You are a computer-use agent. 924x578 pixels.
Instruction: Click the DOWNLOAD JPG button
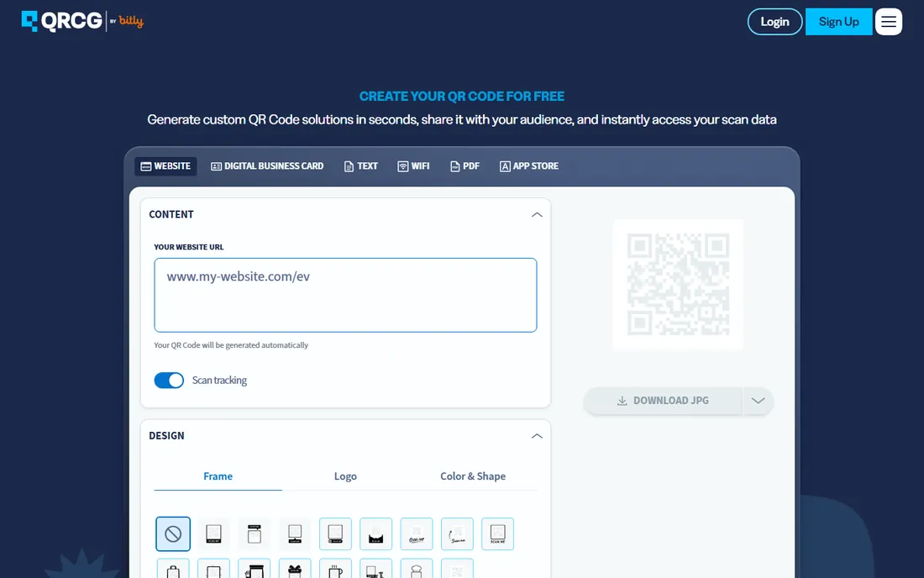click(663, 401)
